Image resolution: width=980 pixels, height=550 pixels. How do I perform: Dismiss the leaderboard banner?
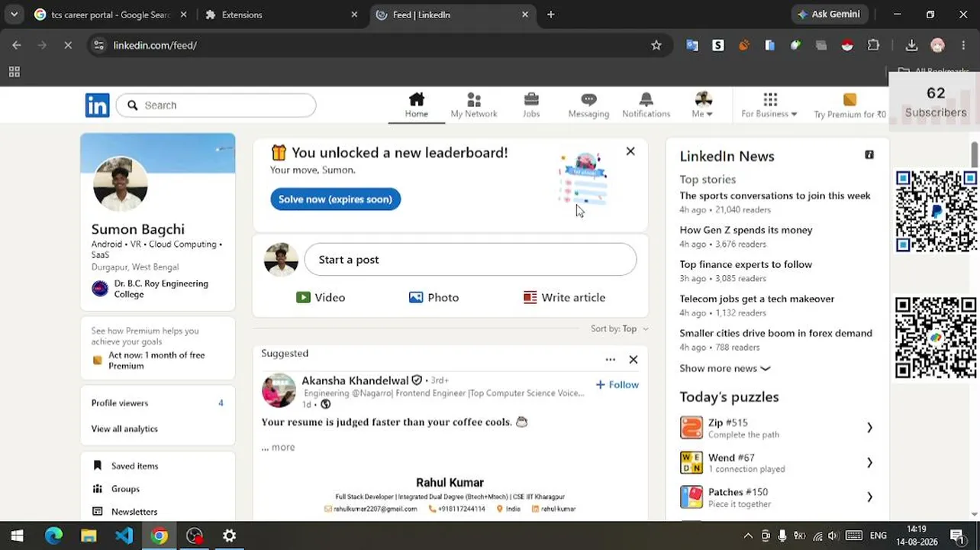630,151
